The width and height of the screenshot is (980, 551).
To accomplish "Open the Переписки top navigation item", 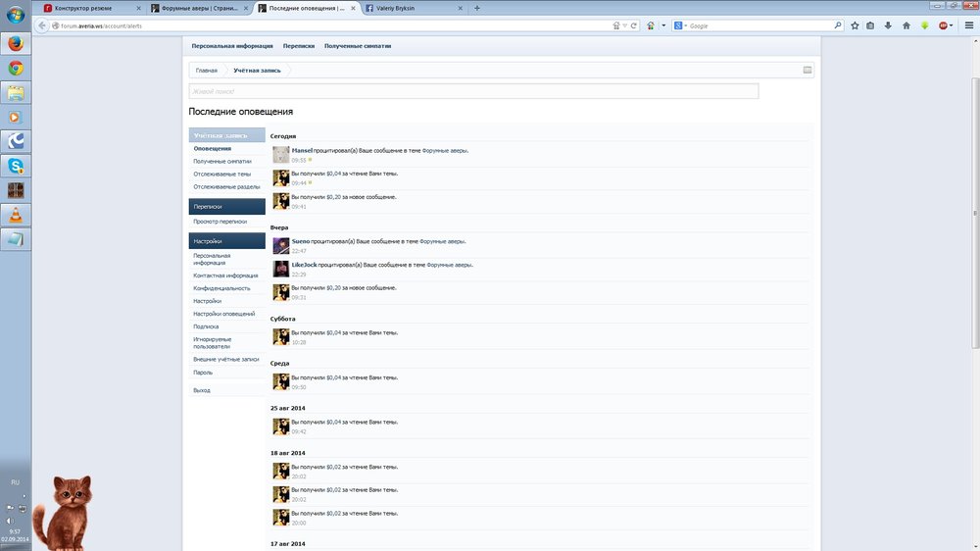I will coord(298,46).
